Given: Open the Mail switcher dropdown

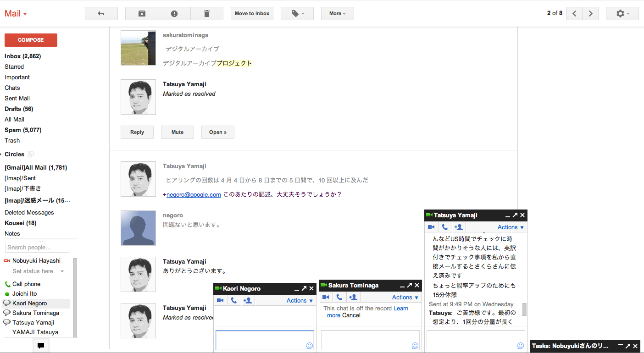Looking at the screenshot, I should [16, 13].
